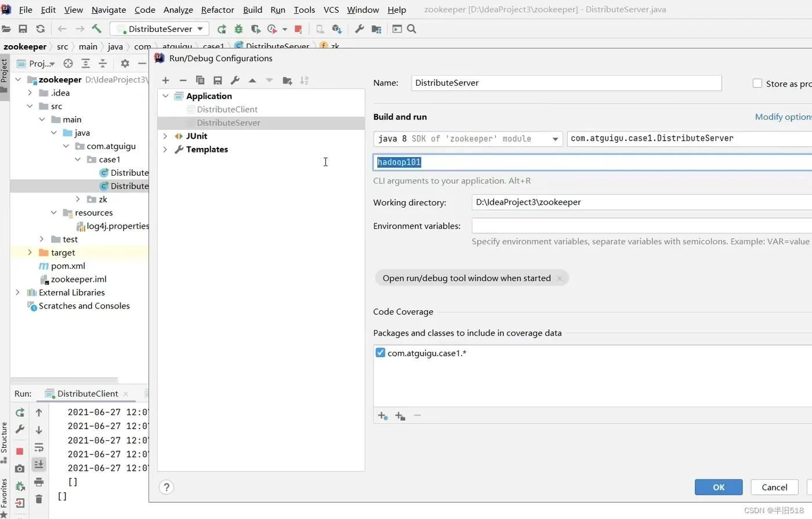
Task: Open the VCS menu
Action: coord(331,10)
